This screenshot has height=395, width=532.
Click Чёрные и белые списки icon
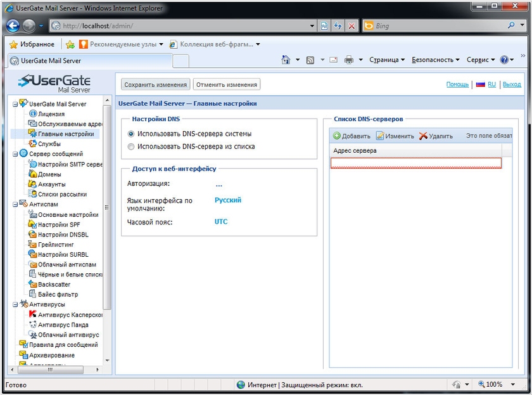coord(32,274)
